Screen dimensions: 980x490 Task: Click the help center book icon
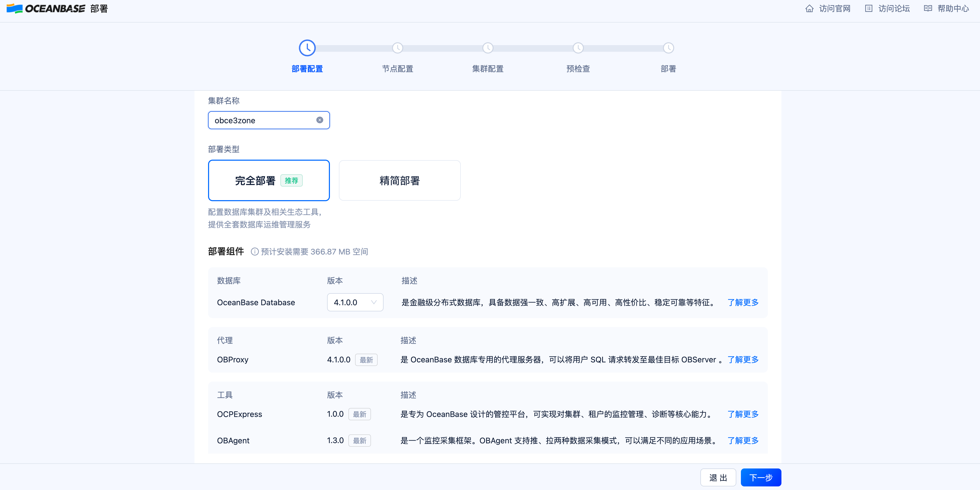928,8
